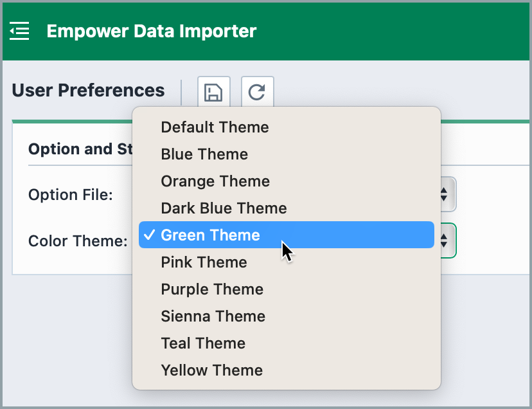Open the Color Theme dropdown arrows
Screen dimensions: 532x409
point(444,241)
